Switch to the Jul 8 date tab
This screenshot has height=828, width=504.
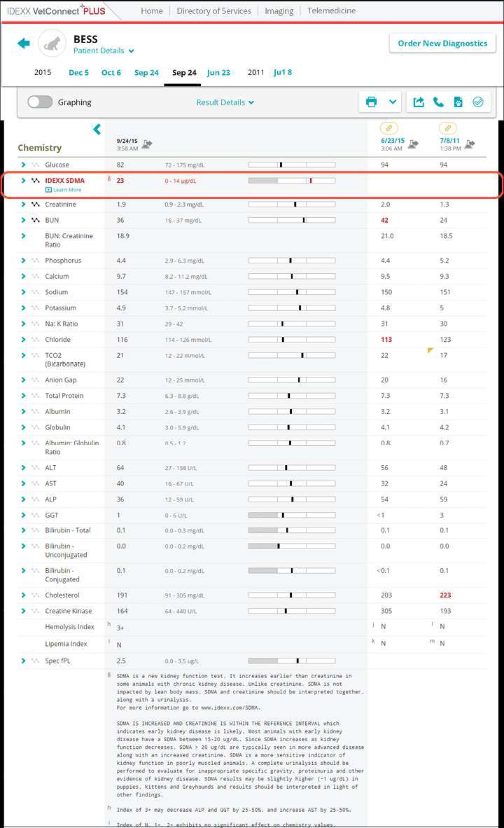[x=283, y=72]
